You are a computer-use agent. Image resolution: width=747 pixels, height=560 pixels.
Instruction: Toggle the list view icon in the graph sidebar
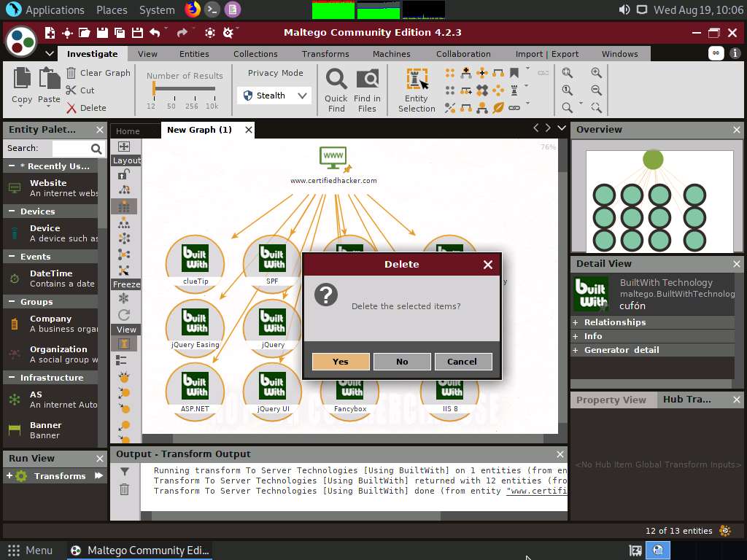coord(122,360)
